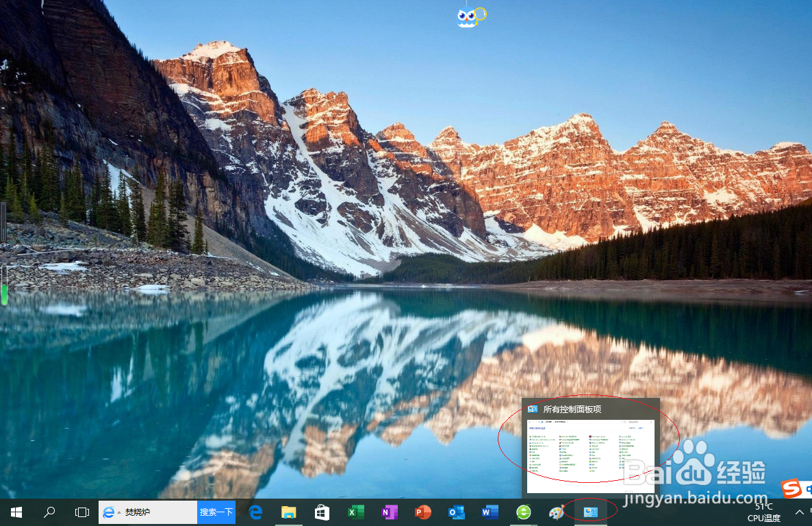Expand the arrow beside the 焚烧炉 search term

tap(118, 512)
